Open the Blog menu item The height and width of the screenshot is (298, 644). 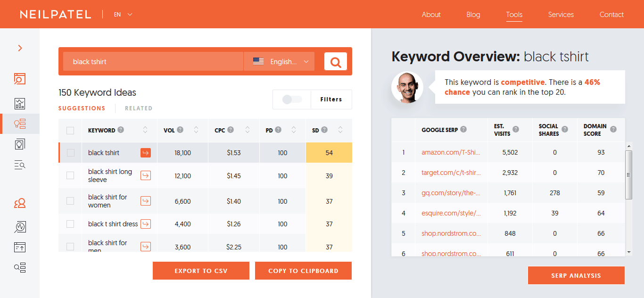tap(473, 15)
